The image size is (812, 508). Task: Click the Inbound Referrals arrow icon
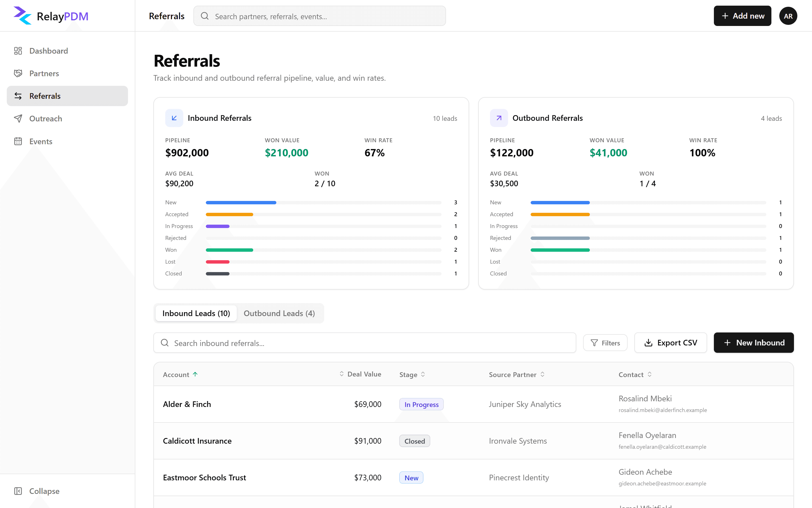[x=174, y=118]
